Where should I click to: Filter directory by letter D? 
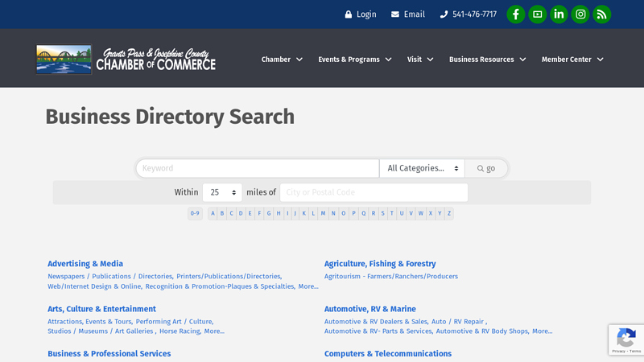(241, 213)
